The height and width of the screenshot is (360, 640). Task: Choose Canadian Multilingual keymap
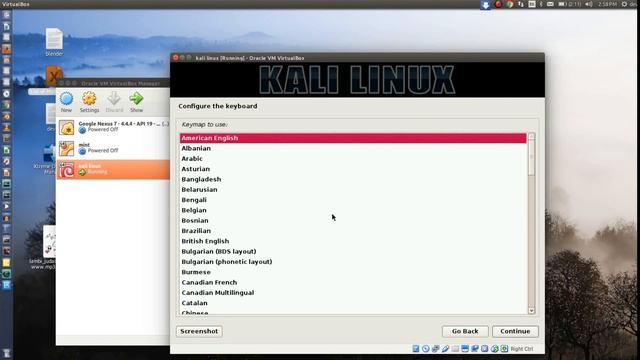pyautogui.click(x=353, y=293)
